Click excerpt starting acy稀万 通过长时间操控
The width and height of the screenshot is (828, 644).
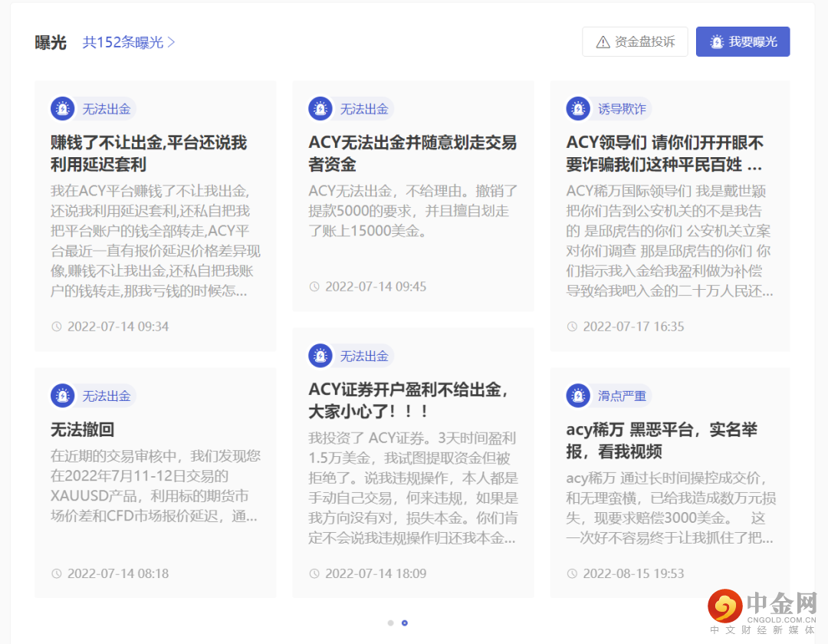coord(671,508)
